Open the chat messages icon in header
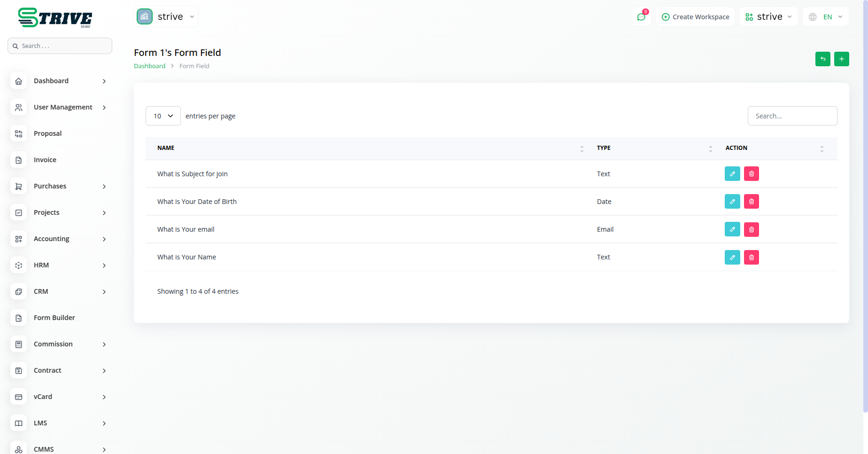Screen dimensions: 868x454 (x=641, y=17)
